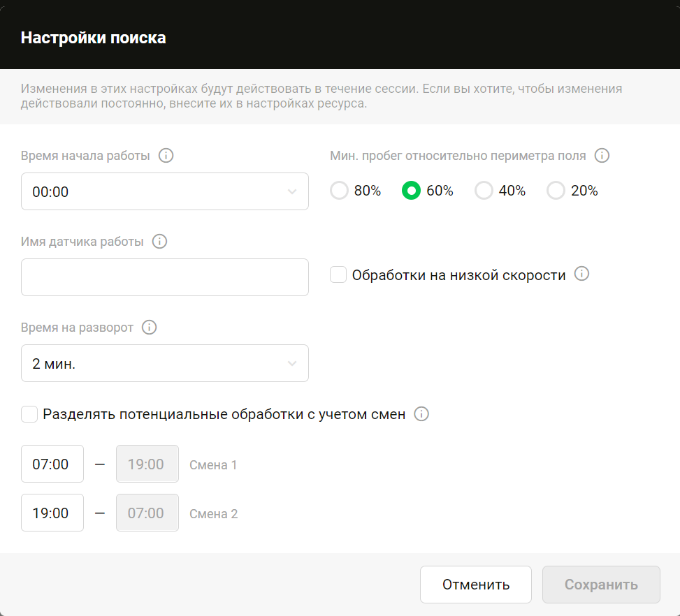Expand the Время на разворот selector
This screenshot has width=680, height=616.
point(165,362)
